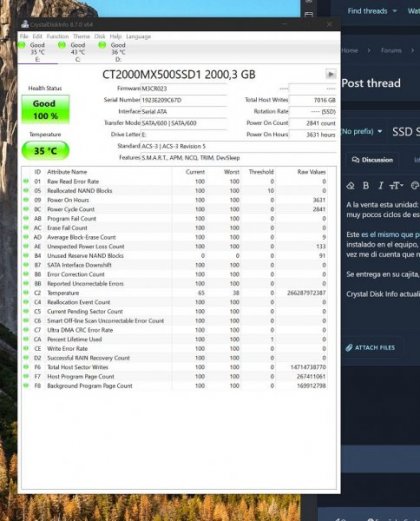Click the ATTACH FILES button
This screenshot has width=420, height=521.
(370, 348)
